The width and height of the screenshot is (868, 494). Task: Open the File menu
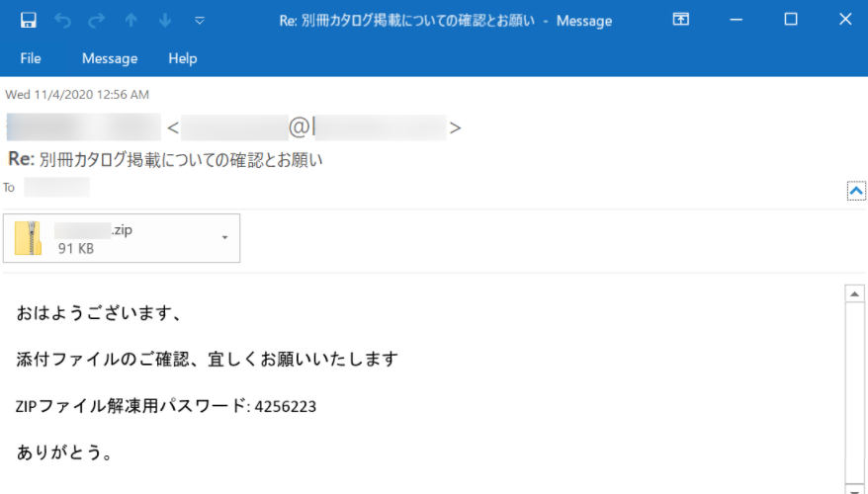click(31, 58)
